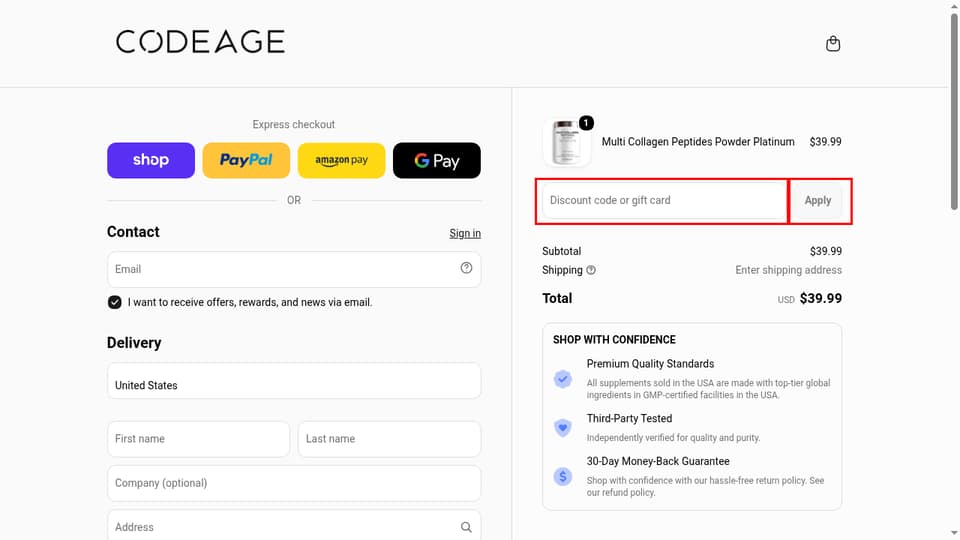This screenshot has width=960, height=540.
Task: Choose Google Pay express checkout
Action: (437, 160)
